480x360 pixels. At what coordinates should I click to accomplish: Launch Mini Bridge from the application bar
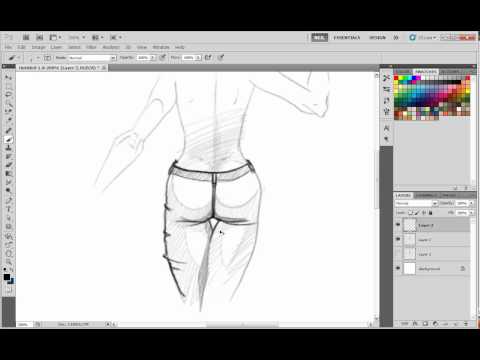point(40,37)
